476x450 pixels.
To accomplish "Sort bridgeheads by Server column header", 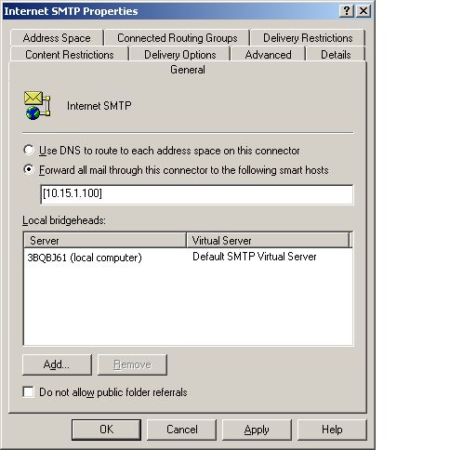I will pyautogui.click(x=105, y=240).
